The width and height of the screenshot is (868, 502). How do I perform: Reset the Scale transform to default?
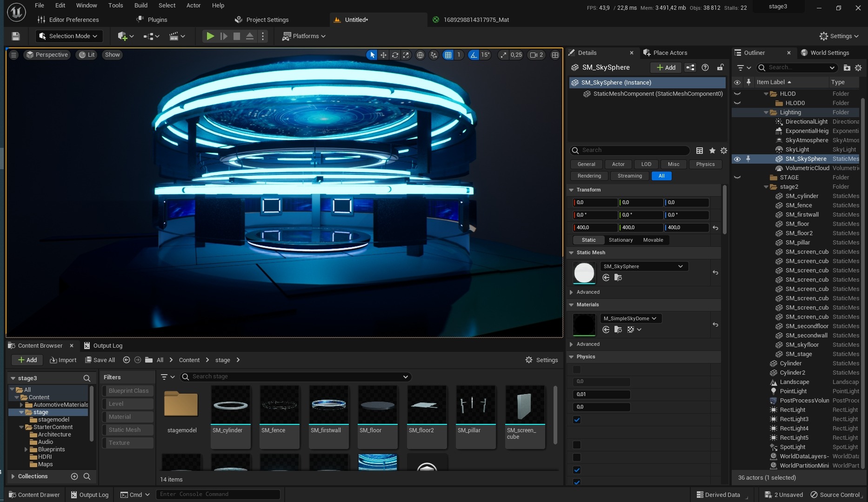pyautogui.click(x=715, y=228)
